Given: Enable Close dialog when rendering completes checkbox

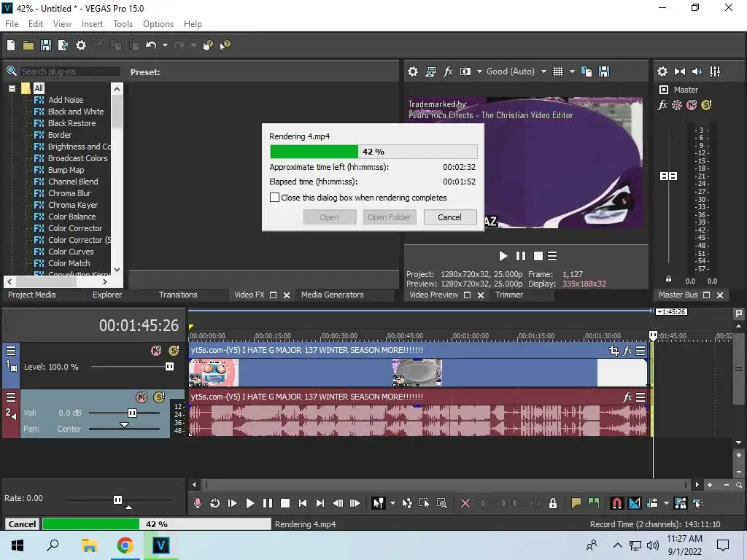Looking at the screenshot, I should click(x=274, y=197).
